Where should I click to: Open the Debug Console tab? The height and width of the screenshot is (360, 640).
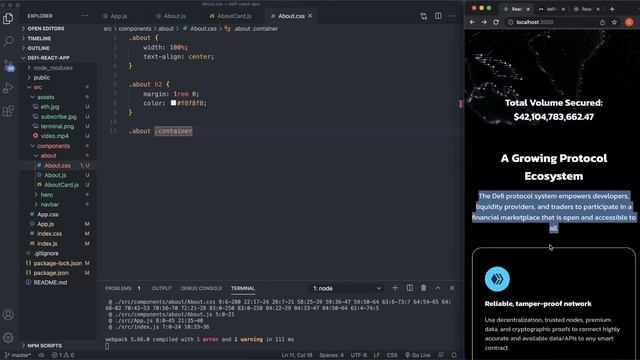coord(201,288)
